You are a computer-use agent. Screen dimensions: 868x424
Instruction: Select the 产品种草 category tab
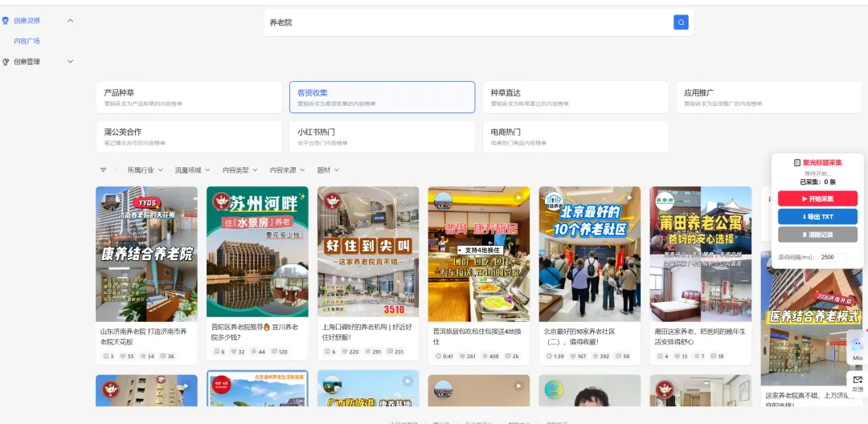(189, 97)
